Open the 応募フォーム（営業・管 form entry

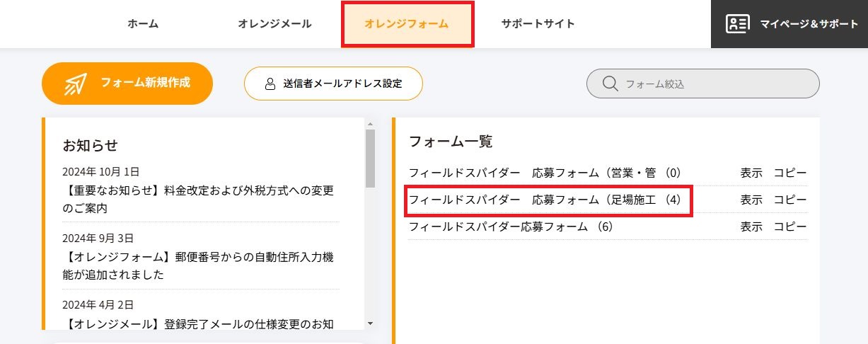544,173
